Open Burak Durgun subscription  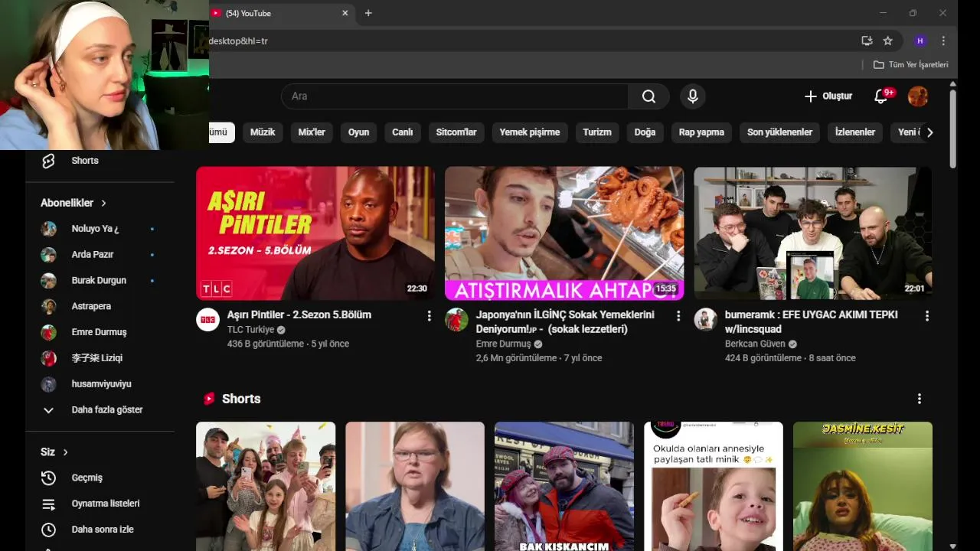click(100, 281)
